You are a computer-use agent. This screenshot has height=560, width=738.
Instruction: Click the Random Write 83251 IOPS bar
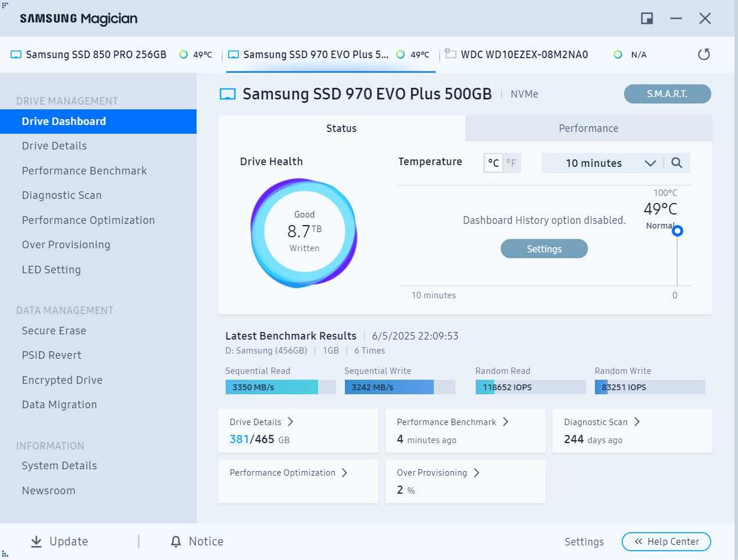(x=650, y=387)
